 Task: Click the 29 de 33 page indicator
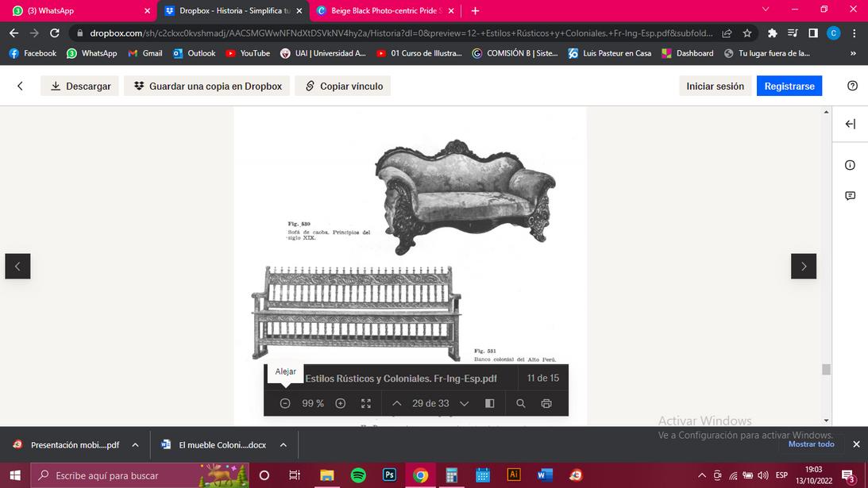point(430,403)
